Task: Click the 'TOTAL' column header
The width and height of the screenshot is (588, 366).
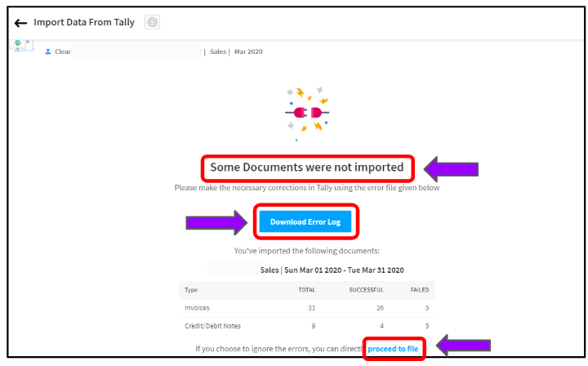Action: 306,290
